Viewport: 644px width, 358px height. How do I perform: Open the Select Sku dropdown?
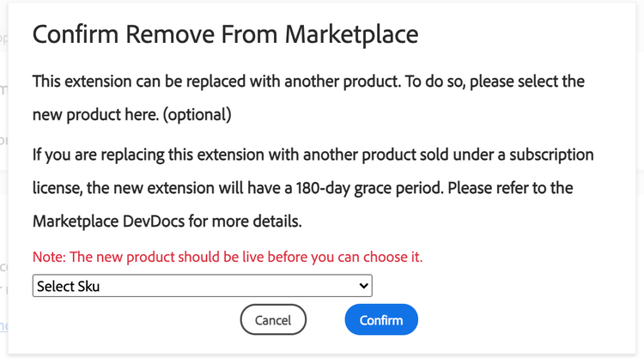pos(202,286)
